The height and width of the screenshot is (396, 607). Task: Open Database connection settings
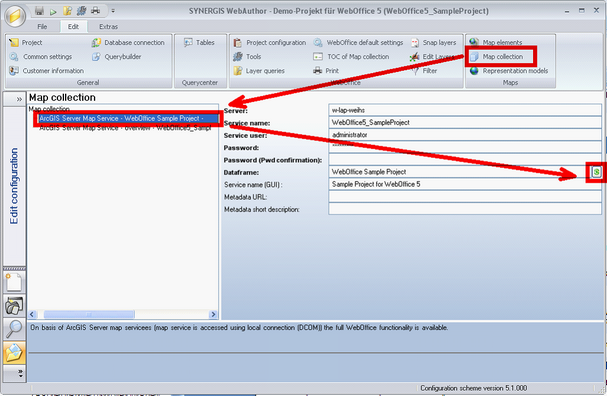pos(128,43)
